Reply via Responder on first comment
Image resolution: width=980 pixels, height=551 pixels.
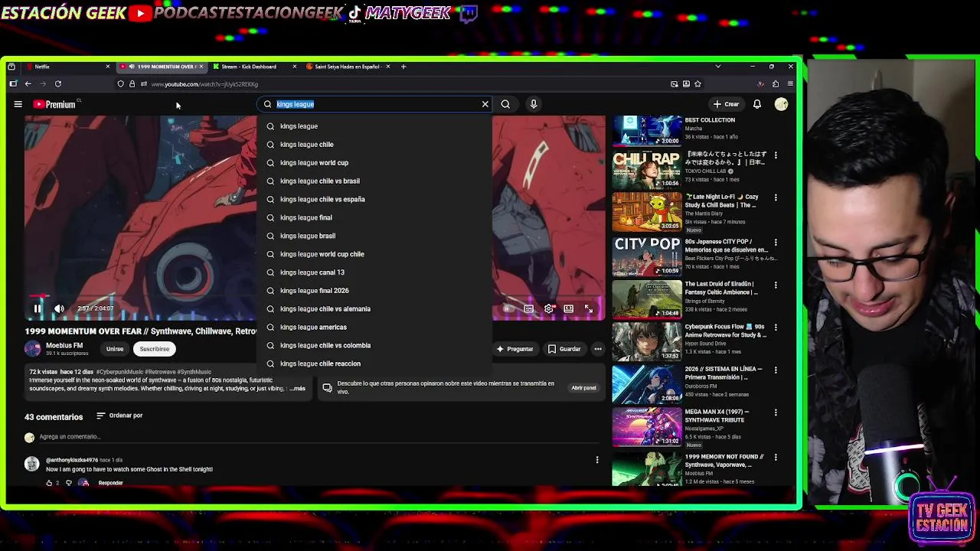(110, 483)
